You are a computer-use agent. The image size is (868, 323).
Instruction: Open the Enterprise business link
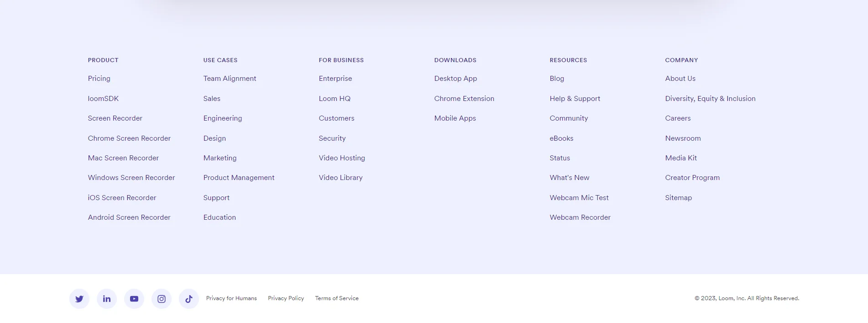pos(335,79)
